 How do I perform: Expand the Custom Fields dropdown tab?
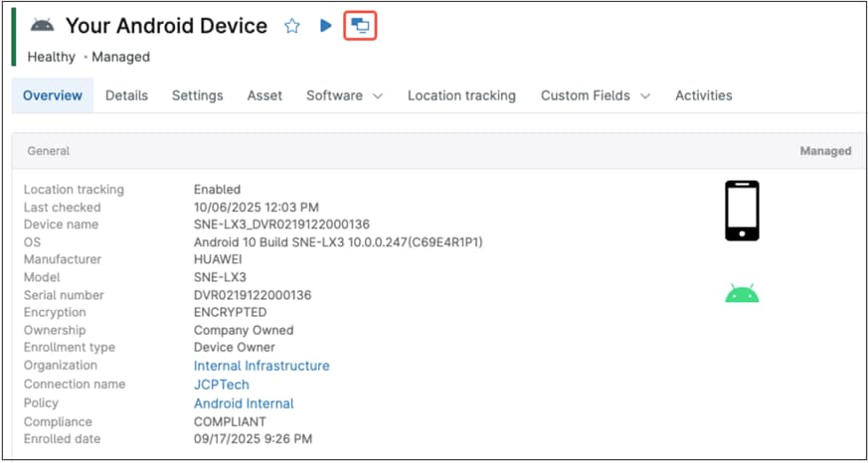point(596,95)
